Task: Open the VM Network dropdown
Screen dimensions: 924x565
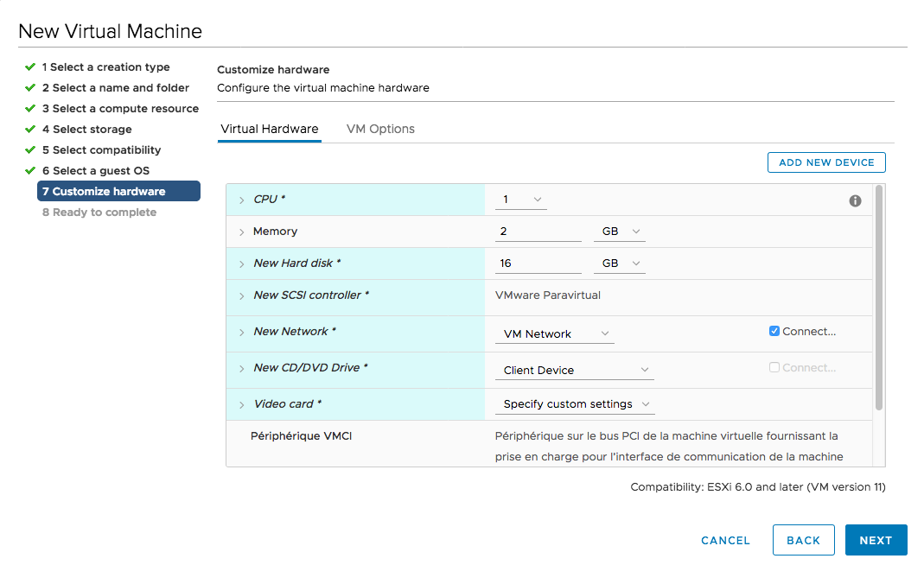Action: 554,333
